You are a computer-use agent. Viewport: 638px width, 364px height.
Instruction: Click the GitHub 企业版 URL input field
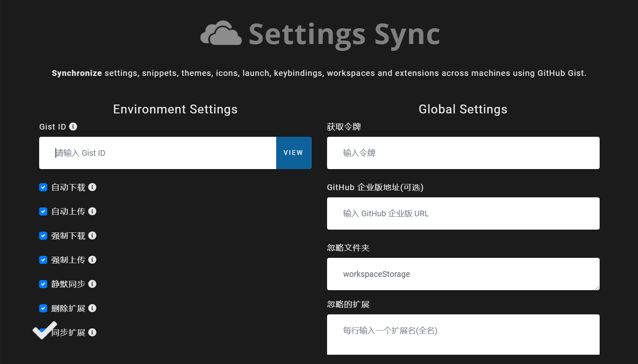click(463, 213)
